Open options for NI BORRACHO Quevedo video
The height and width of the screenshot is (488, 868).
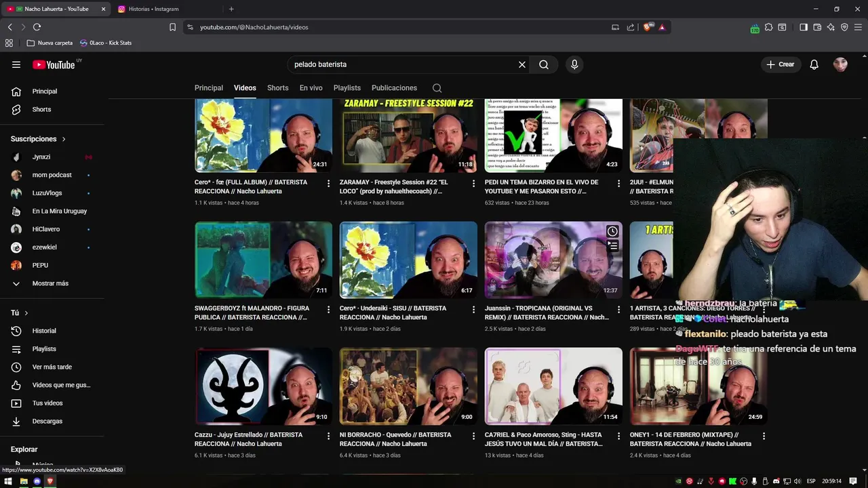pyautogui.click(x=473, y=436)
